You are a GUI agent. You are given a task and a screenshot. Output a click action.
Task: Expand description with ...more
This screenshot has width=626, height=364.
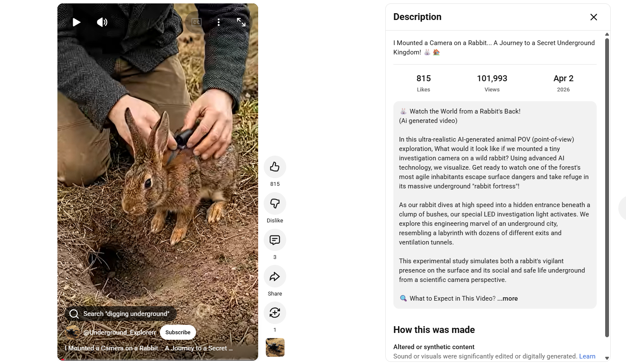(x=508, y=299)
